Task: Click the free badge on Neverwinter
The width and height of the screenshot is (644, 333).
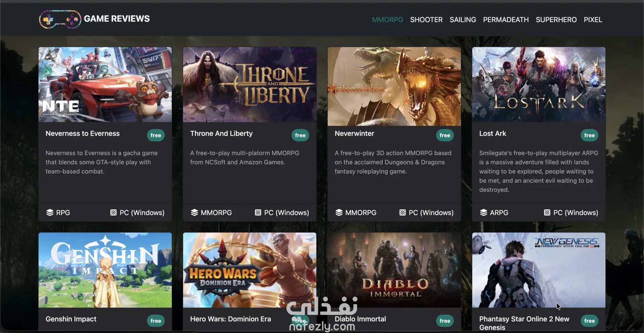Action: coord(445,135)
